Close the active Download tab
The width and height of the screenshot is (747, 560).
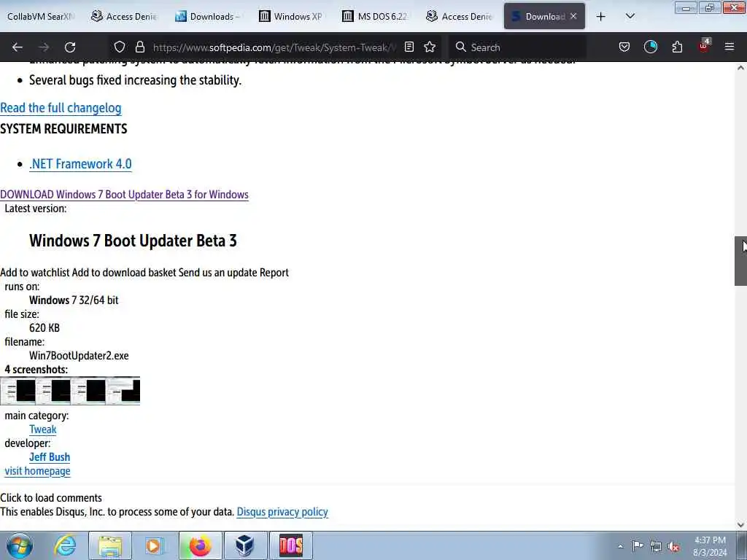pyautogui.click(x=573, y=17)
